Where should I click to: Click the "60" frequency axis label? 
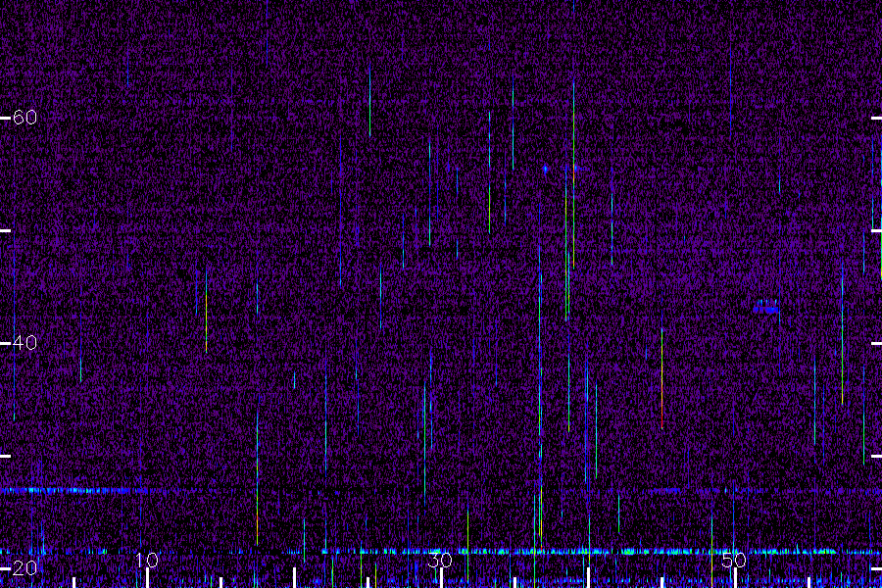(24, 118)
